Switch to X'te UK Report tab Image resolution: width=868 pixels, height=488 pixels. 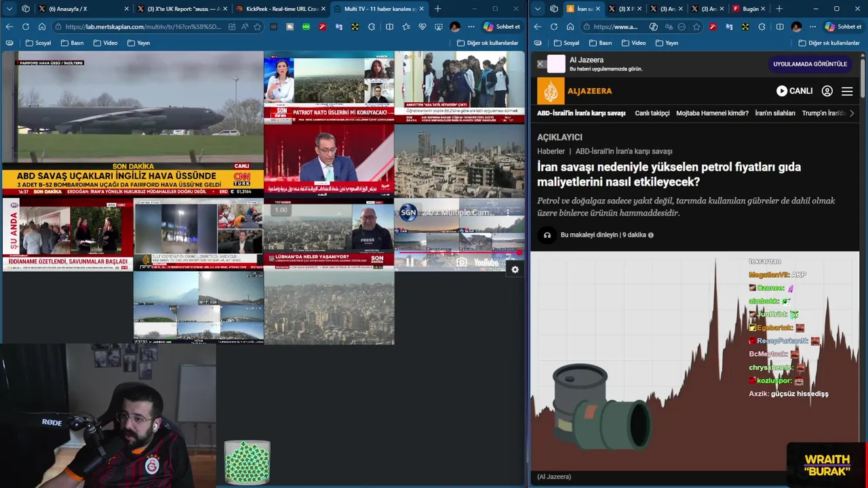click(181, 9)
